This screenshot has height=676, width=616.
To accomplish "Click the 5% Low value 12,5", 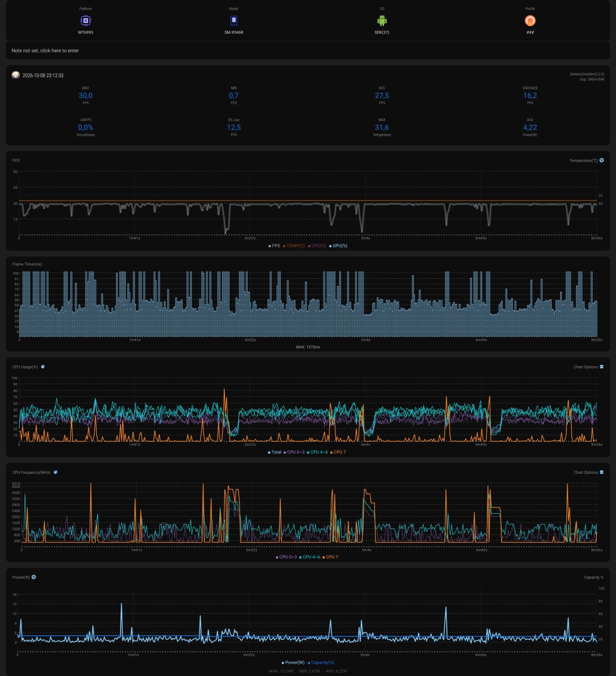I will (234, 127).
